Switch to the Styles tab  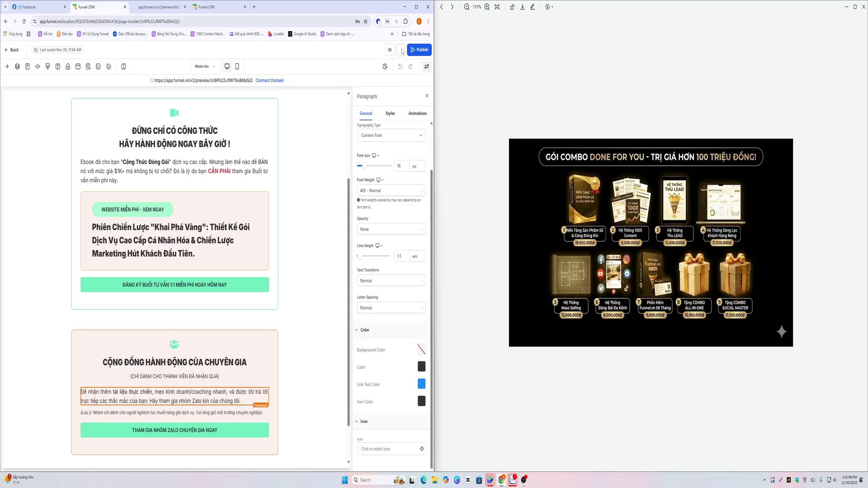[x=390, y=113]
